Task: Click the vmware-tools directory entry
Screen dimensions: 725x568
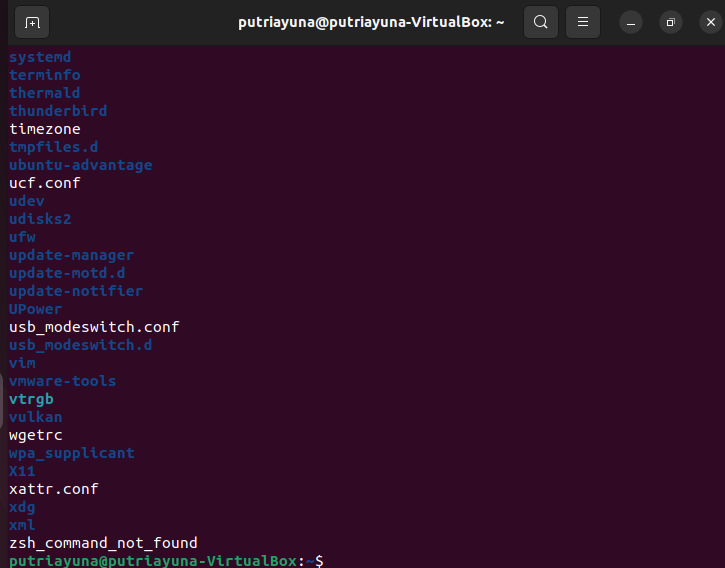Action: point(62,381)
